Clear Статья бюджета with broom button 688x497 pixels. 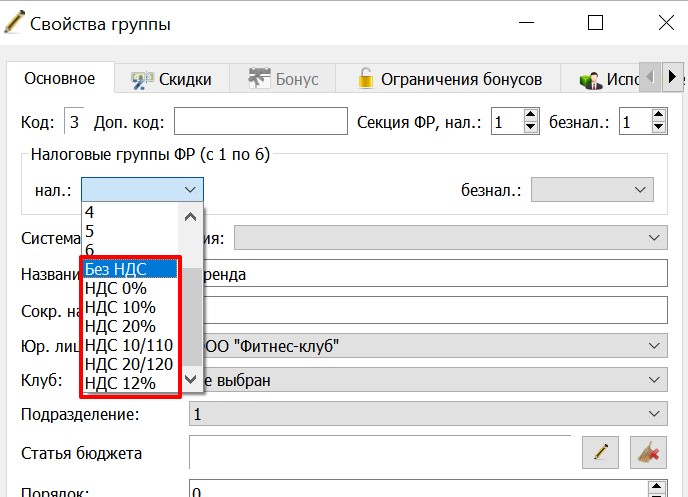(x=649, y=452)
